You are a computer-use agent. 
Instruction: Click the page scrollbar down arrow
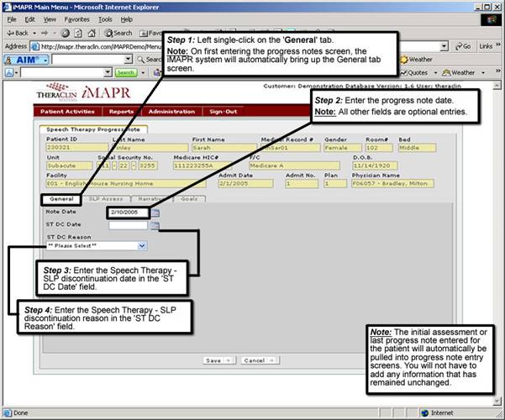497,402
